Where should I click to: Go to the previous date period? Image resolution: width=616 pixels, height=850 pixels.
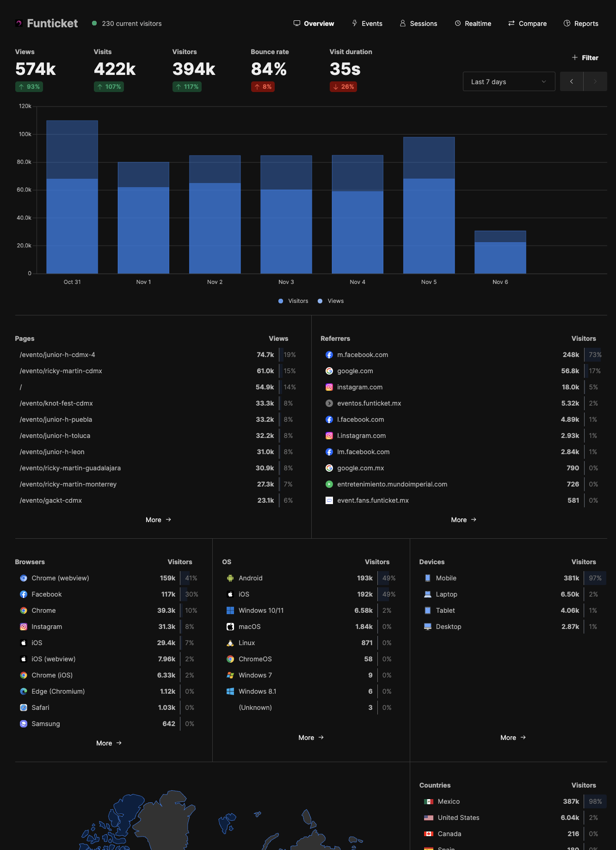[571, 82]
